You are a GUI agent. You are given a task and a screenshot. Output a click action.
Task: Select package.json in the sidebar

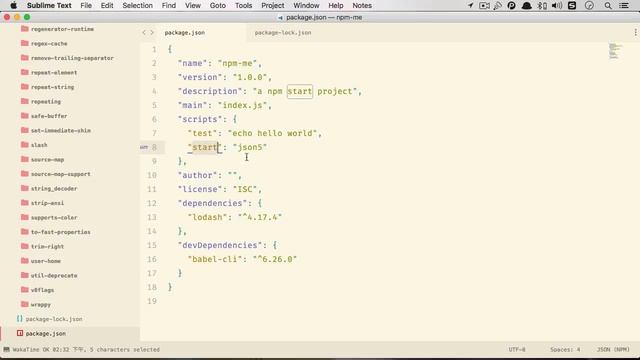[x=46, y=333]
